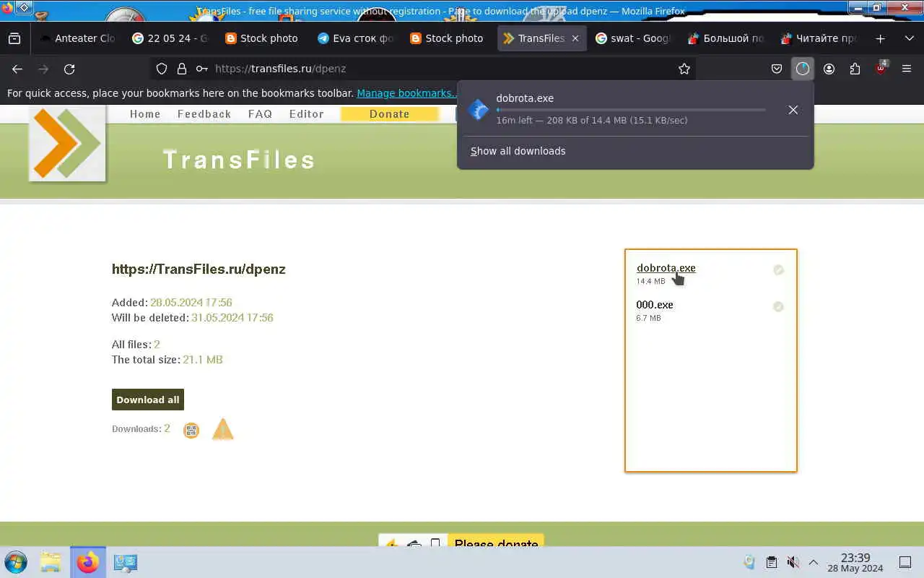Screen dimensions: 924x578
Task: Open Firefox application hamburger menu
Action: coord(907,69)
